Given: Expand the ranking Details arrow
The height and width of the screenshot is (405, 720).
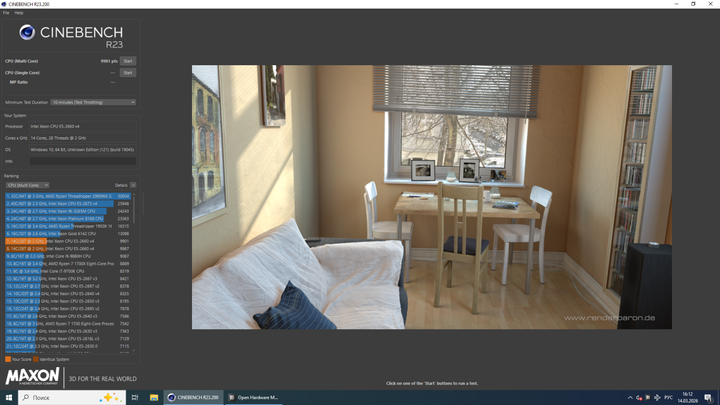Looking at the screenshot, I should click(133, 185).
